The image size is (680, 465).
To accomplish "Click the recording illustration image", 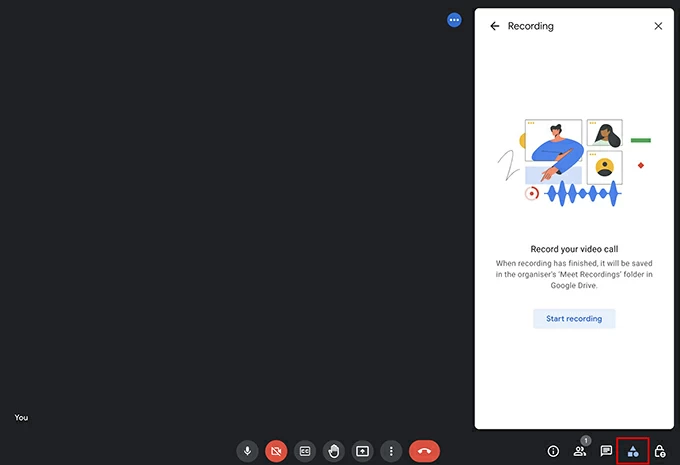I will (573, 163).
